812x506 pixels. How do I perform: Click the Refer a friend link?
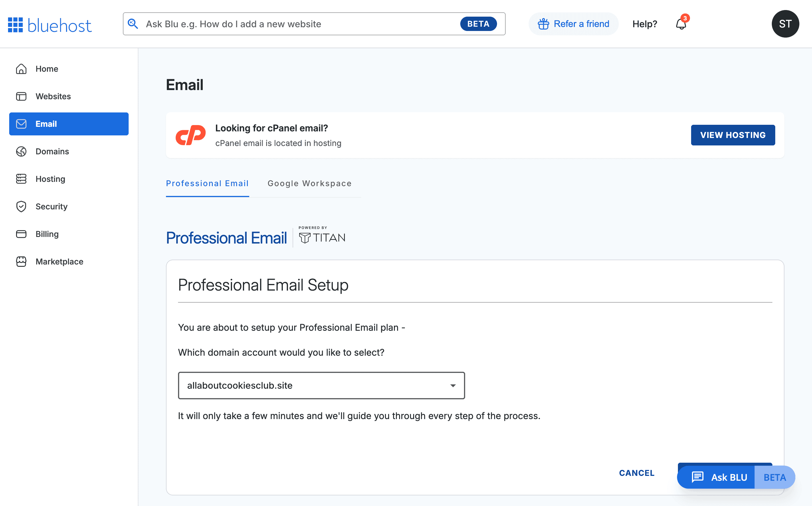click(573, 24)
